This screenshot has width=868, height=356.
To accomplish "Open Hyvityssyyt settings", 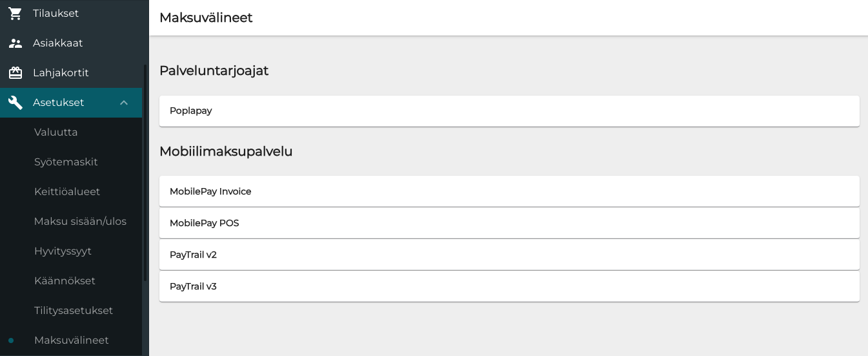I will click(x=63, y=251).
